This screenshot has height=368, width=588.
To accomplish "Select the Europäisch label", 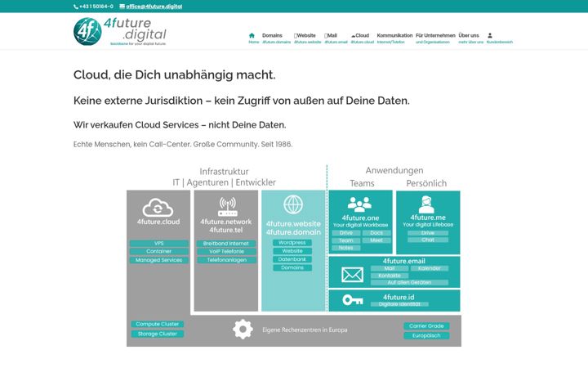I will (x=426, y=336).
